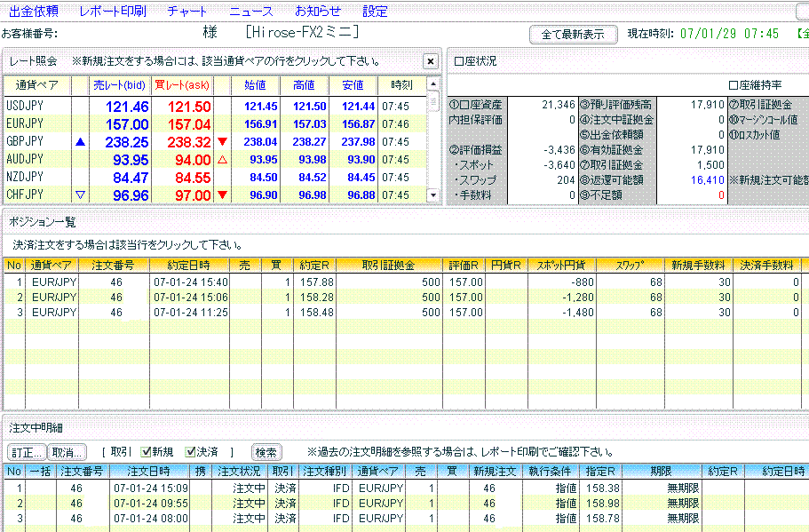Screen dimensions: 809x532
Task: Select the CHFJPY currency pair row
Action: click(215, 195)
